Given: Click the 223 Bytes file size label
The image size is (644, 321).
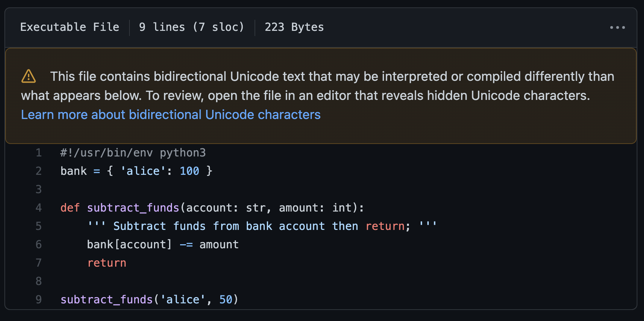Looking at the screenshot, I should point(294,27).
